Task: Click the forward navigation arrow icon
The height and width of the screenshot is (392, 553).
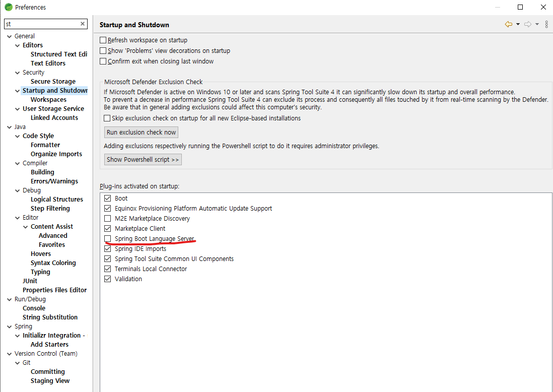Action: tap(528, 24)
